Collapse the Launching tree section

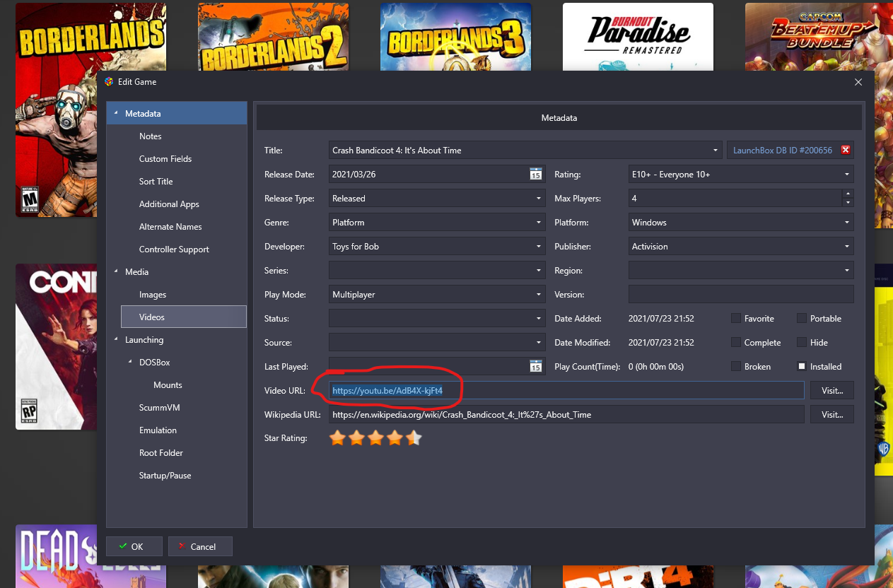pyautogui.click(x=116, y=340)
